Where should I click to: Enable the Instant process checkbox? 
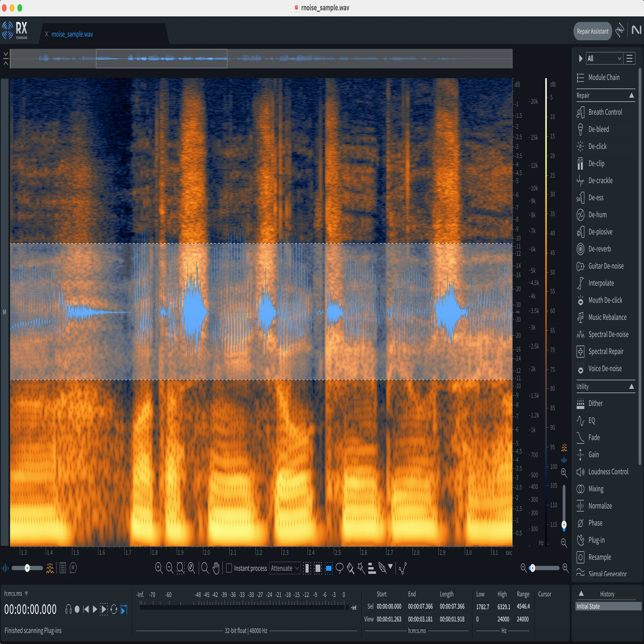point(229,568)
